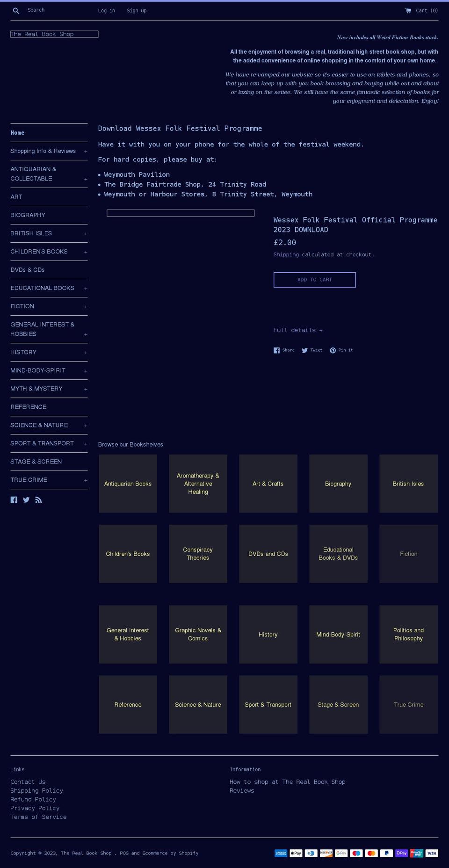Expand True Crime submenu plus
Screen dimensions: 449x868
86,480
